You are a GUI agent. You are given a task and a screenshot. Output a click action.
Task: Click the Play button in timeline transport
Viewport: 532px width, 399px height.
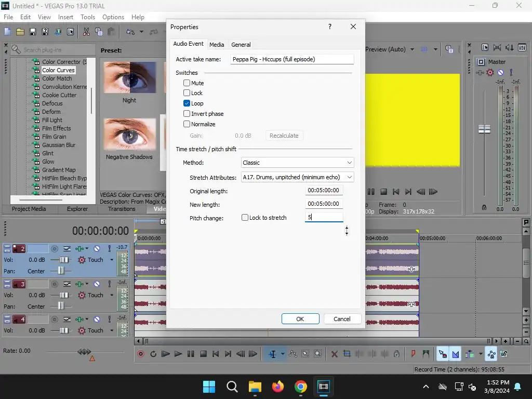point(178,354)
